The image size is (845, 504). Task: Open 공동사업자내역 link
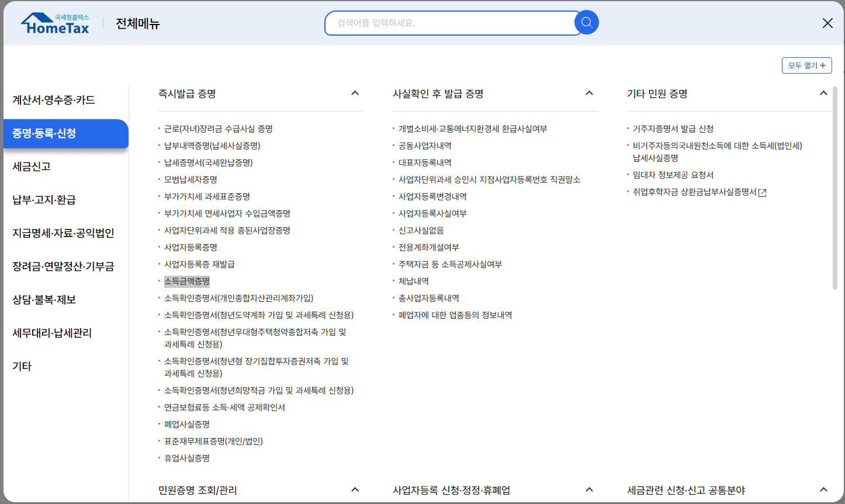pos(425,145)
